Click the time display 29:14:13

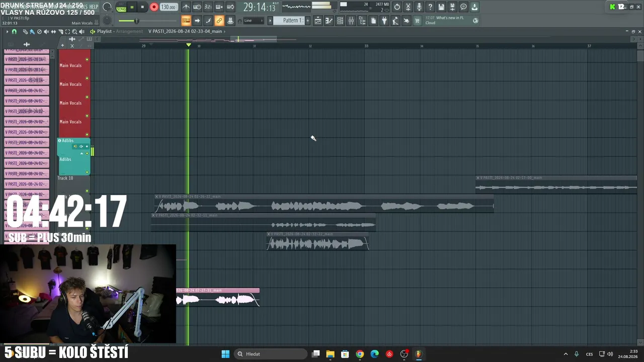pyautogui.click(x=259, y=8)
